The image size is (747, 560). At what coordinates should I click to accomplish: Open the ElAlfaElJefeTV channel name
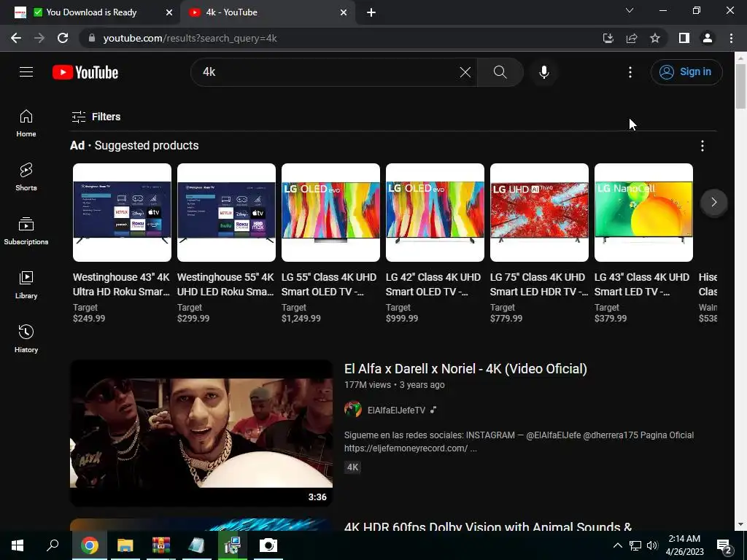pyautogui.click(x=396, y=410)
